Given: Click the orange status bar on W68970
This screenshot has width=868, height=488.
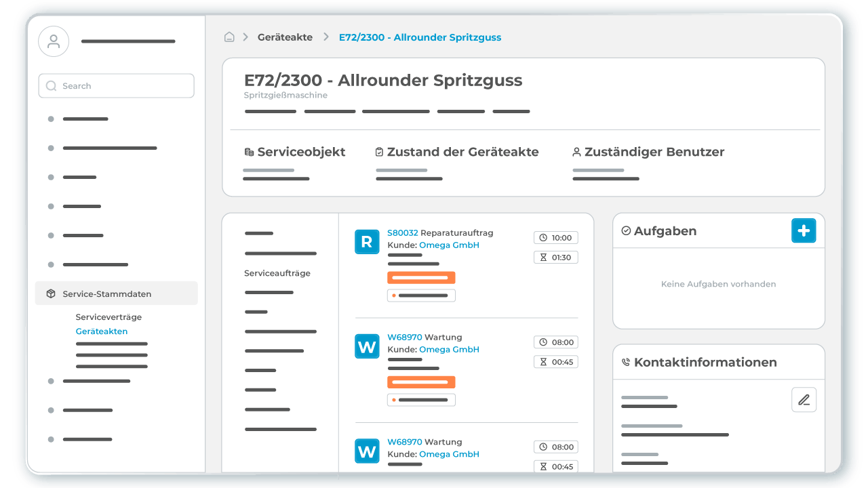Looking at the screenshot, I should [x=420, y=382].
